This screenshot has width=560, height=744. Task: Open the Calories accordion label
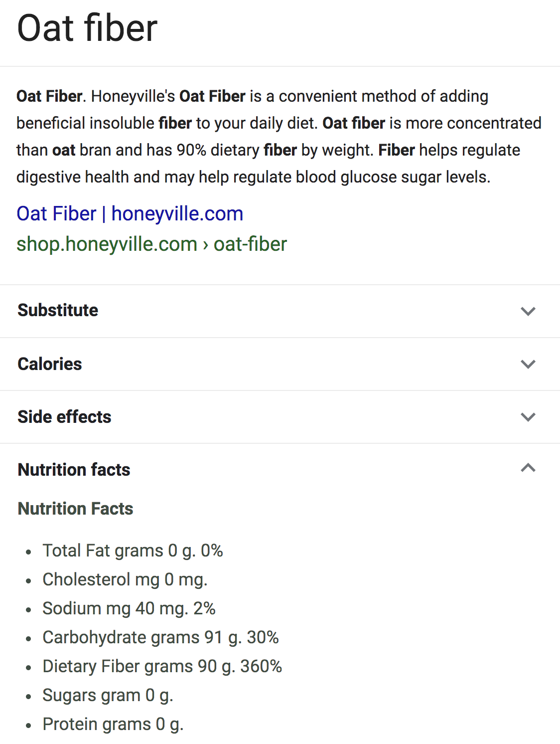click(x=50, y=364)
